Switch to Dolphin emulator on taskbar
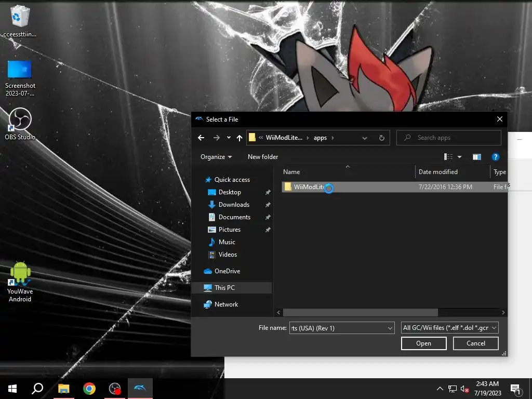This screenshot has height=399, width=532. click(140, 389)
